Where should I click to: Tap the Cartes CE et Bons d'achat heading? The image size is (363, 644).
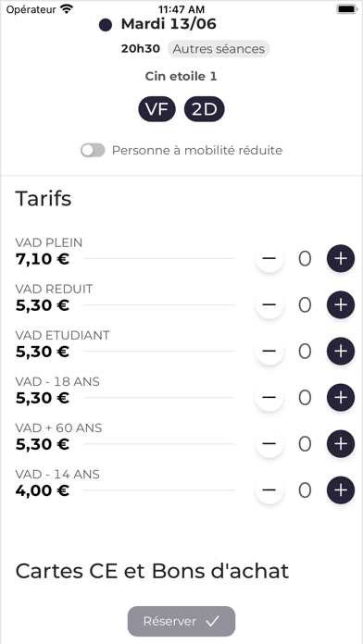tap(152, 571)
